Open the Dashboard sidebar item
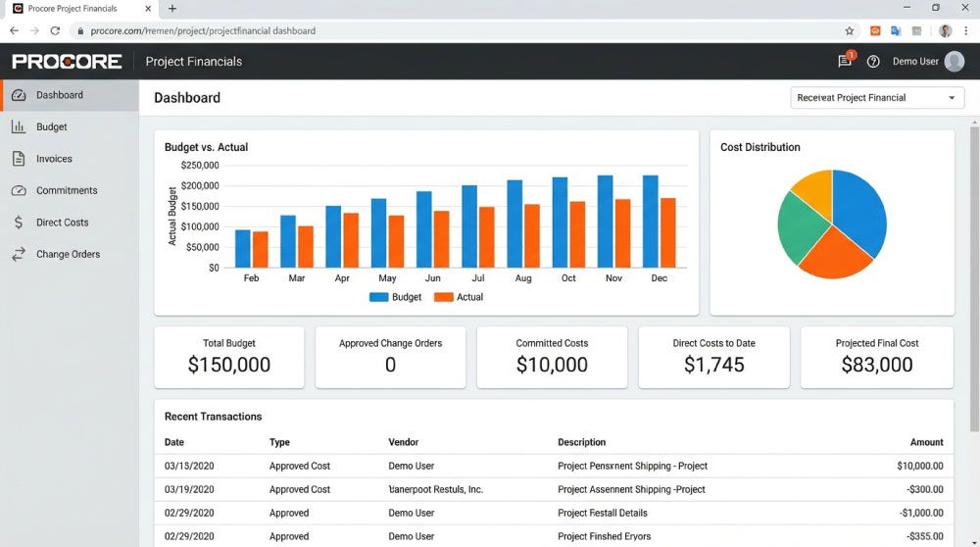This screenshot has width=980, height=547. coord(70,95)
